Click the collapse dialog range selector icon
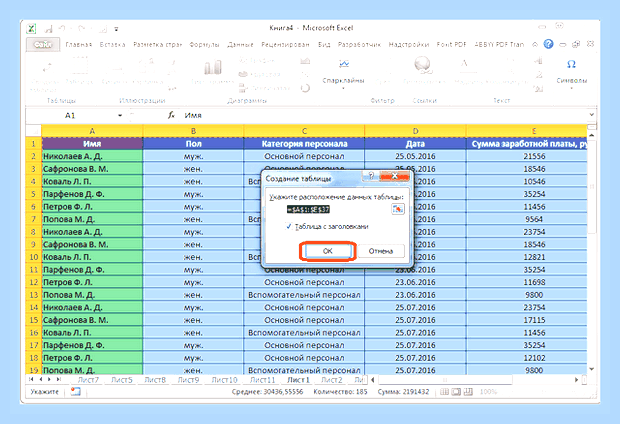Viewport: 620px width, 424px height. pyautogui.click(x=398, y=209)
